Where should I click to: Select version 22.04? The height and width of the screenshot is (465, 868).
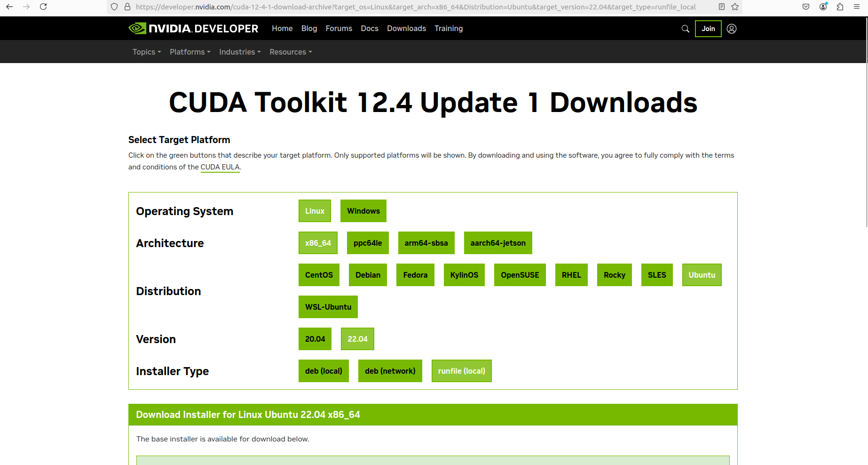pos(357,339)
